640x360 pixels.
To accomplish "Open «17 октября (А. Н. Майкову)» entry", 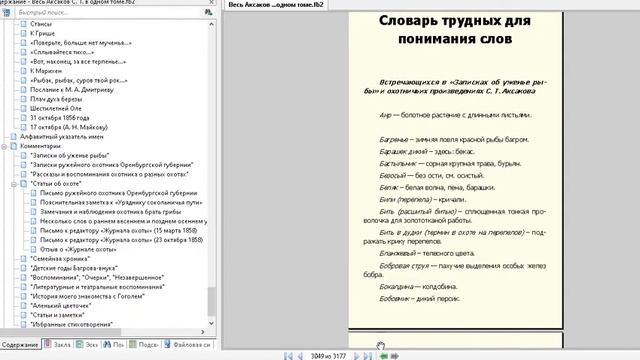I will point(69,127).
